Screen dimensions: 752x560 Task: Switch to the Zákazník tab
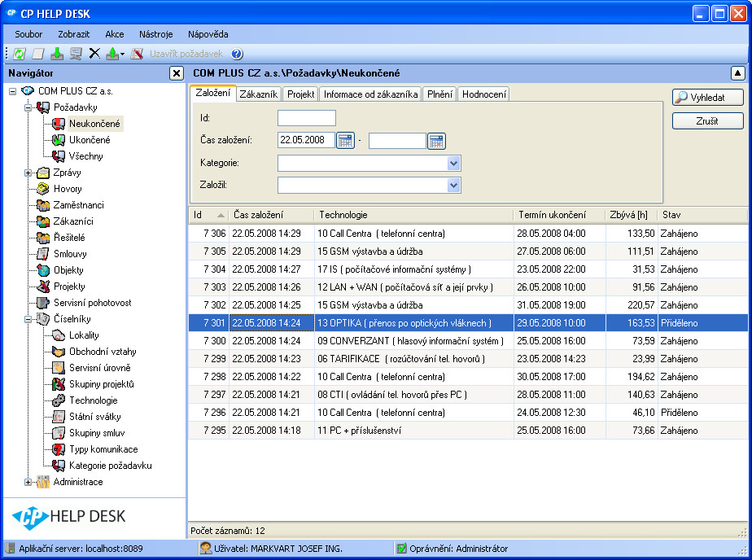[x=259, y=94]
